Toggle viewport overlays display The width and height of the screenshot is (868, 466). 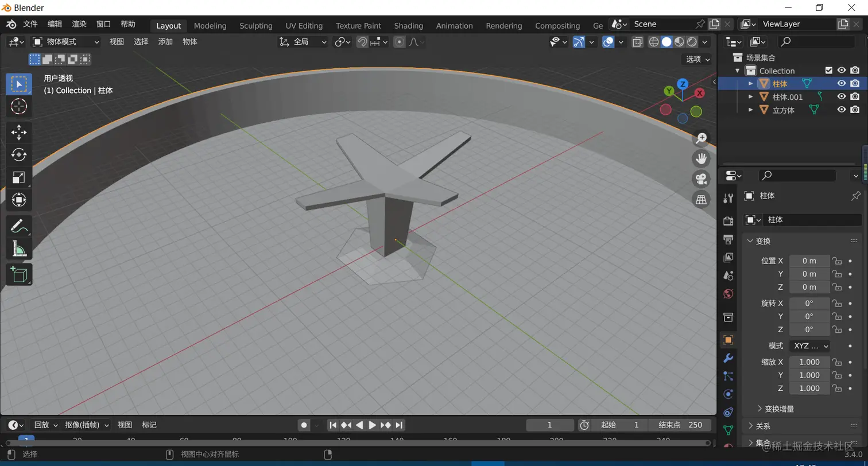609,42
